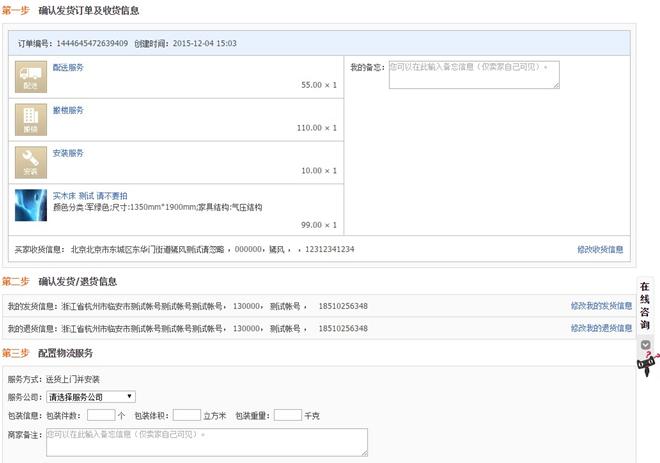This screenshot has height=463, width=660.
Task: Select order number 1444645472639409 text
Action: pos(92,43)
